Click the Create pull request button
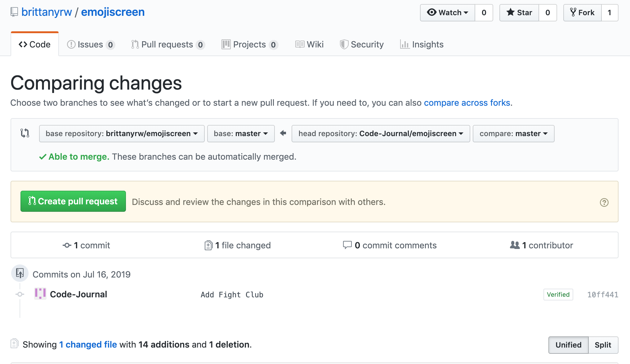Screen dimensions: 630x364 point(73,201)
